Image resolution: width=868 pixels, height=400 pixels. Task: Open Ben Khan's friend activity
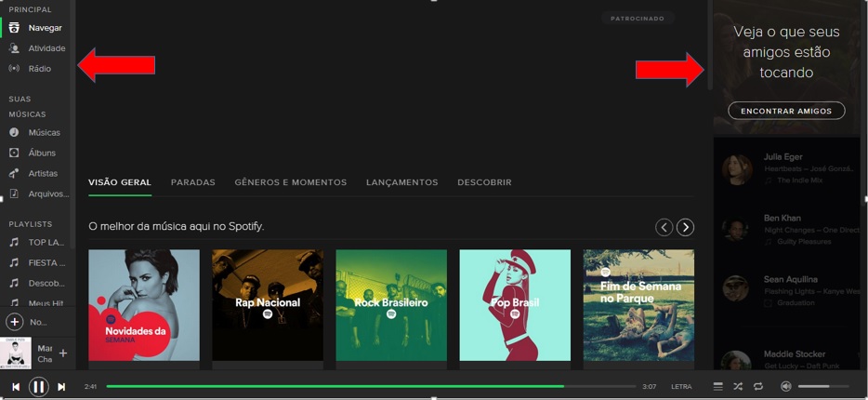[x=791, y=230]
